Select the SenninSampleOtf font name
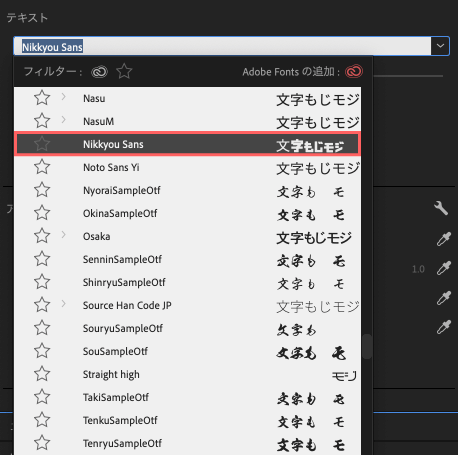Viewport: 458px width, 455px height. coord(122,259)
